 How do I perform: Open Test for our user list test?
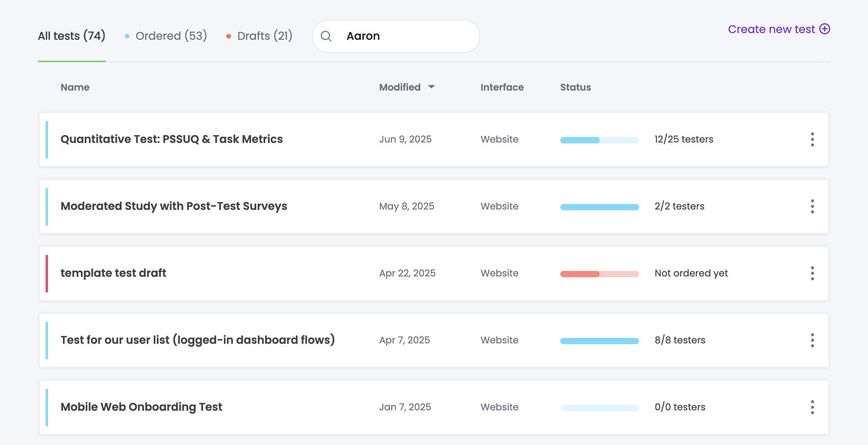[x=198, y=340]
